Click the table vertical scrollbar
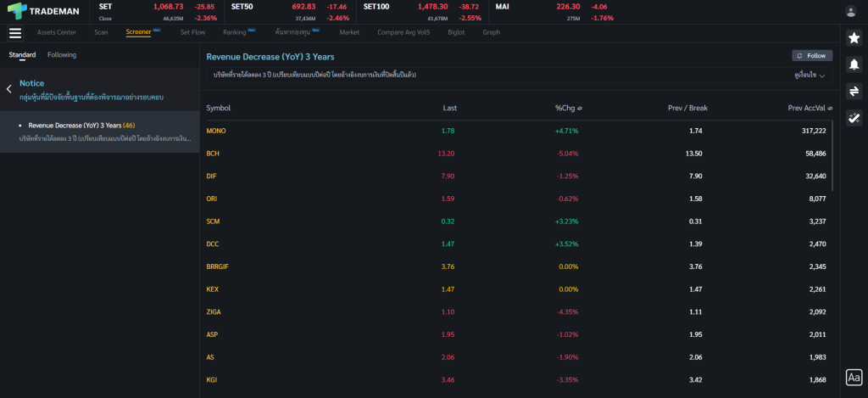This screenshot has height=398, width=868. coord(833,157)
